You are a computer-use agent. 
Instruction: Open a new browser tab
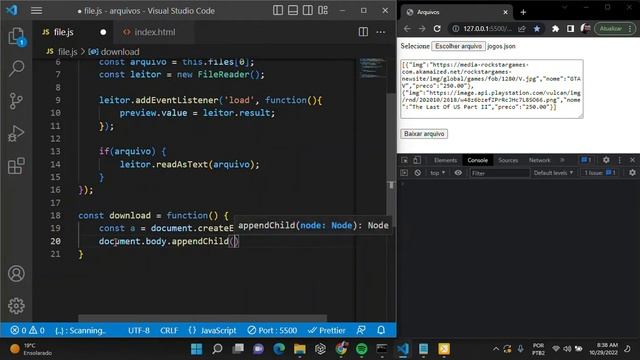pyautogui.click(x=523, y=12)
